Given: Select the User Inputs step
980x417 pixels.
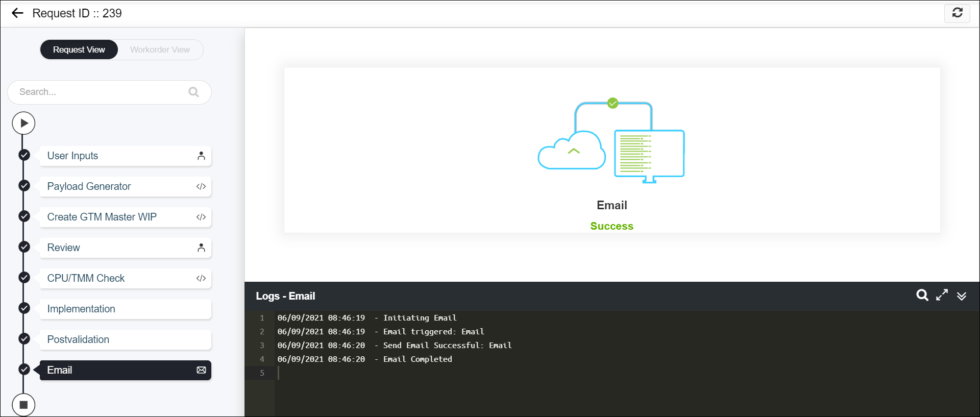Looking at the screenshot, I should click(125, 156).
